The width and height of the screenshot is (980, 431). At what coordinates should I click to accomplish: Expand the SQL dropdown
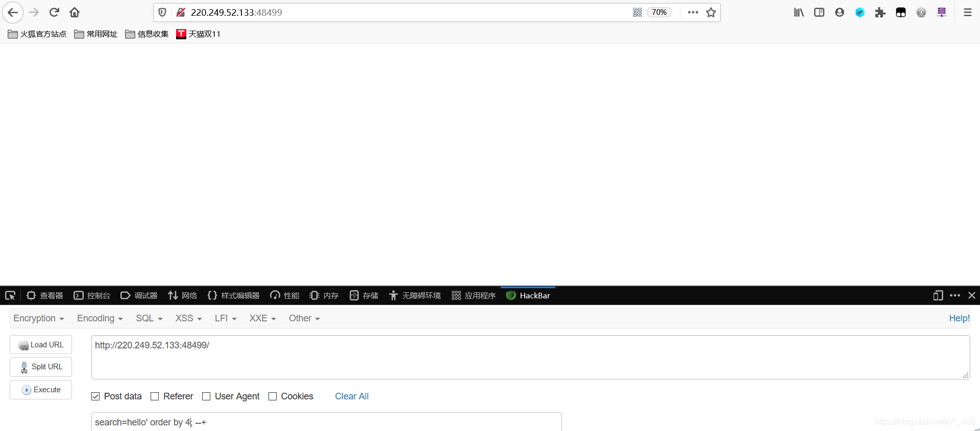pyautogui.click(x=149, y=318)
